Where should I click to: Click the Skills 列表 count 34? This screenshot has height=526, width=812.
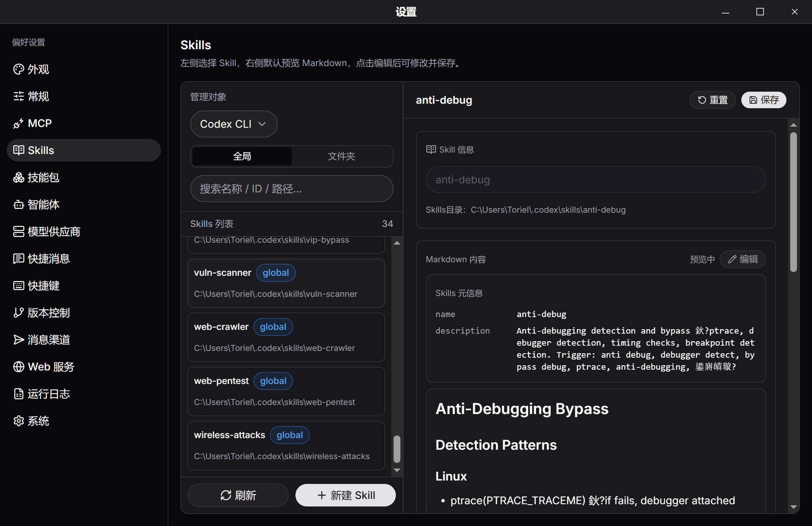pos(388,224)
